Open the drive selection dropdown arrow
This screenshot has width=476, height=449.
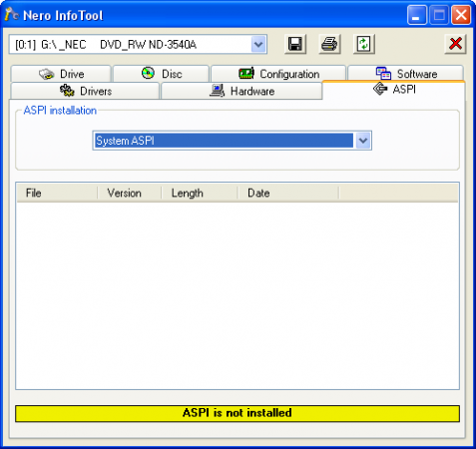coord(258,44)
